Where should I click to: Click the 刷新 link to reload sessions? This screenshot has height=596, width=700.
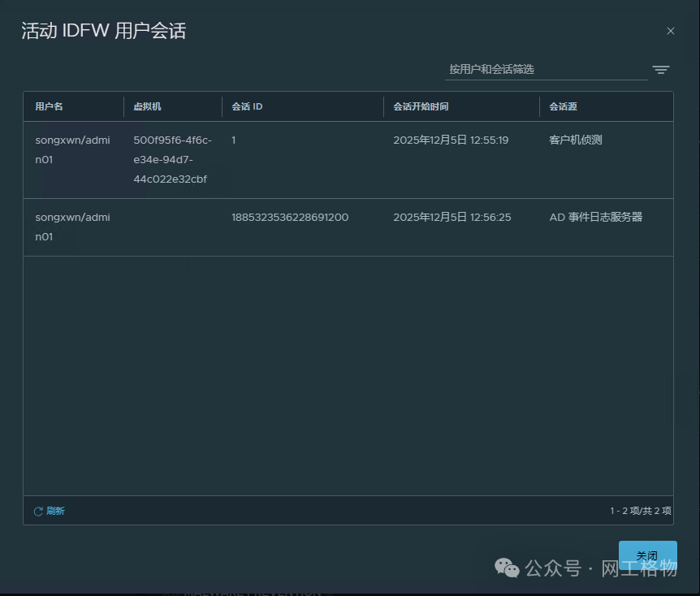click(x=54, y=511)
